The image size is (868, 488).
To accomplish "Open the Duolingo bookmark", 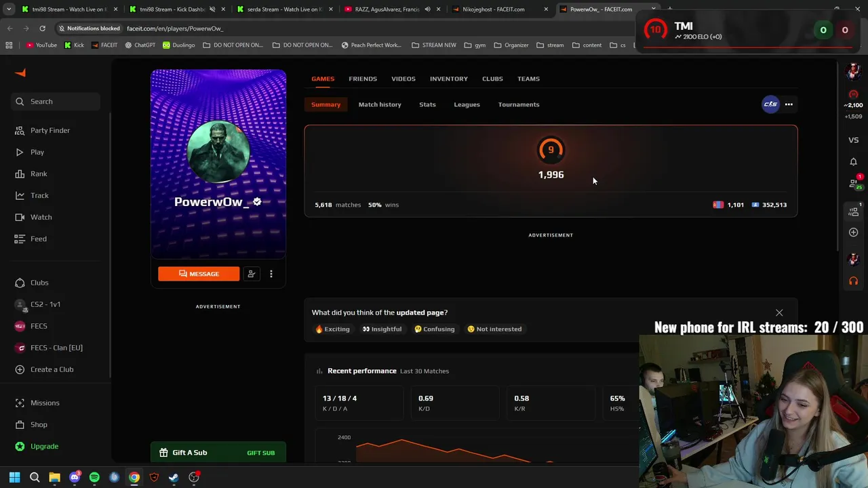I will click(x=178, y=45).
